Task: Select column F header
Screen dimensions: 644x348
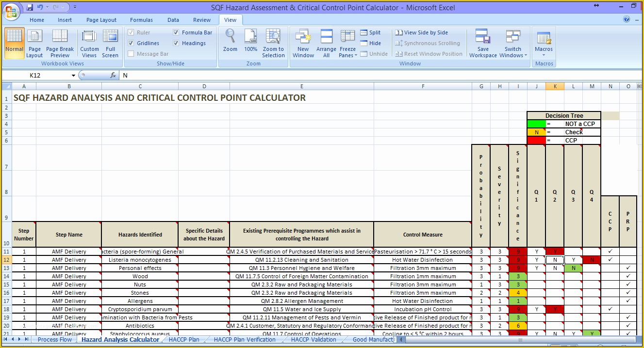Action: (423, 86)
